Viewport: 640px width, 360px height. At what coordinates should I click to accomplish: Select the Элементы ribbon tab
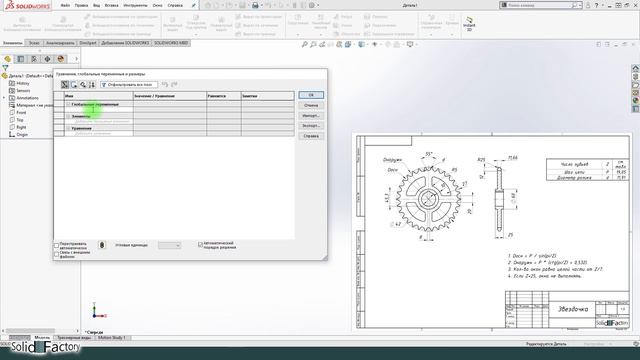(13, 43)
